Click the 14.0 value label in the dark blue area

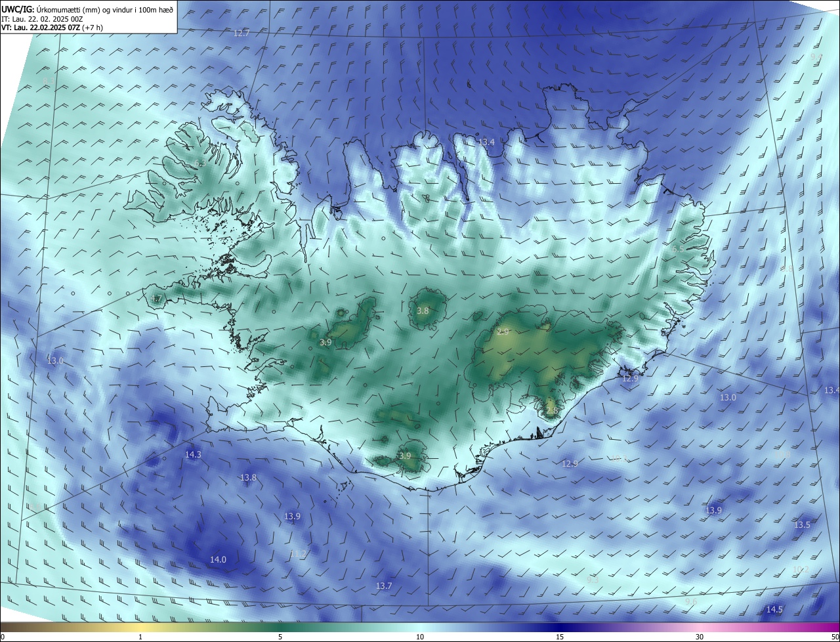(218, 560)
